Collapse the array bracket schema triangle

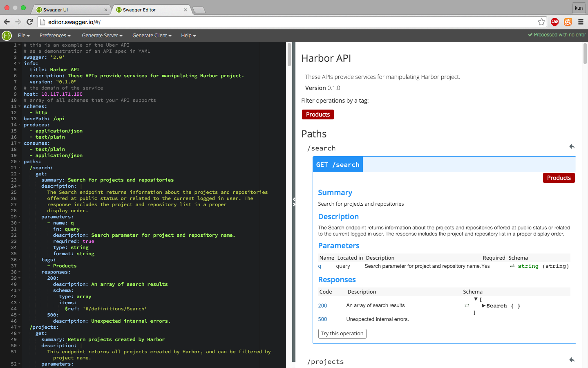click(x=476, y=299)
